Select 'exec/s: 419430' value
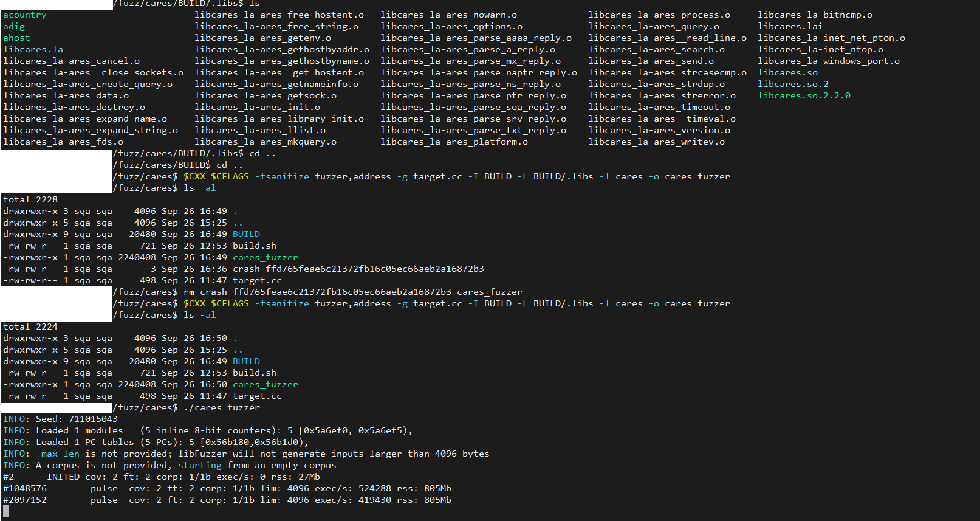The height and width of the screenshot is (521, 980). (353, 500)
